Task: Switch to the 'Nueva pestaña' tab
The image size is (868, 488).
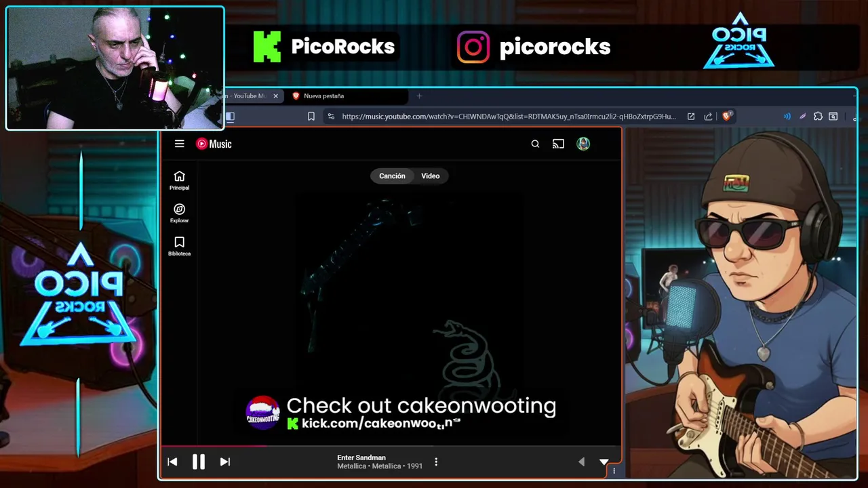Action: [x=346, y=96]
